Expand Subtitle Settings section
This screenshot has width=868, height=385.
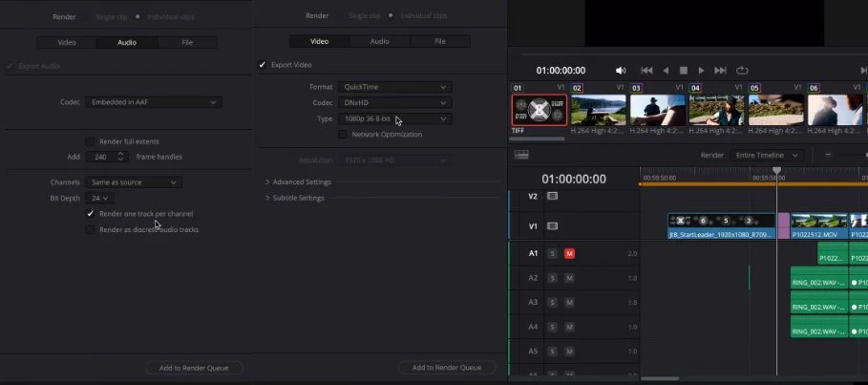coord(294,198)
